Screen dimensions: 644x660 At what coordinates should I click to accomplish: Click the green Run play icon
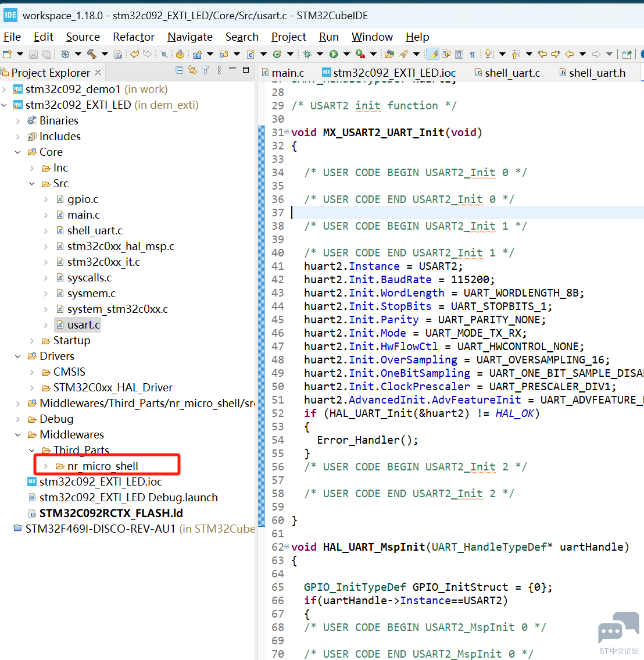334,54
